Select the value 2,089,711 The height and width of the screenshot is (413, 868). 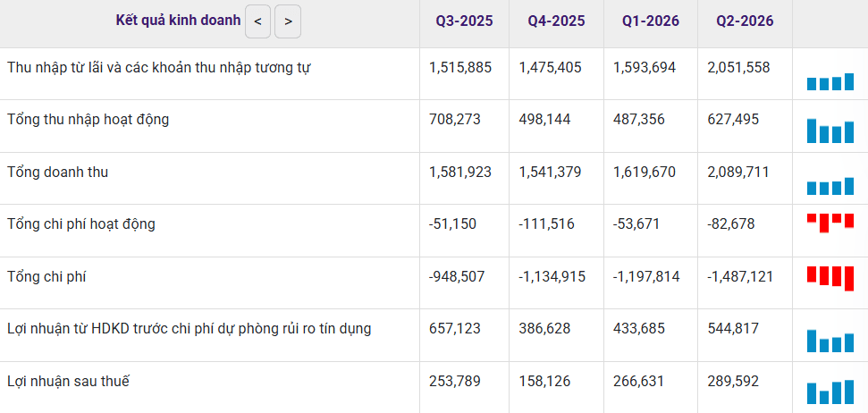pyautogui.click(x=738, y=173)
